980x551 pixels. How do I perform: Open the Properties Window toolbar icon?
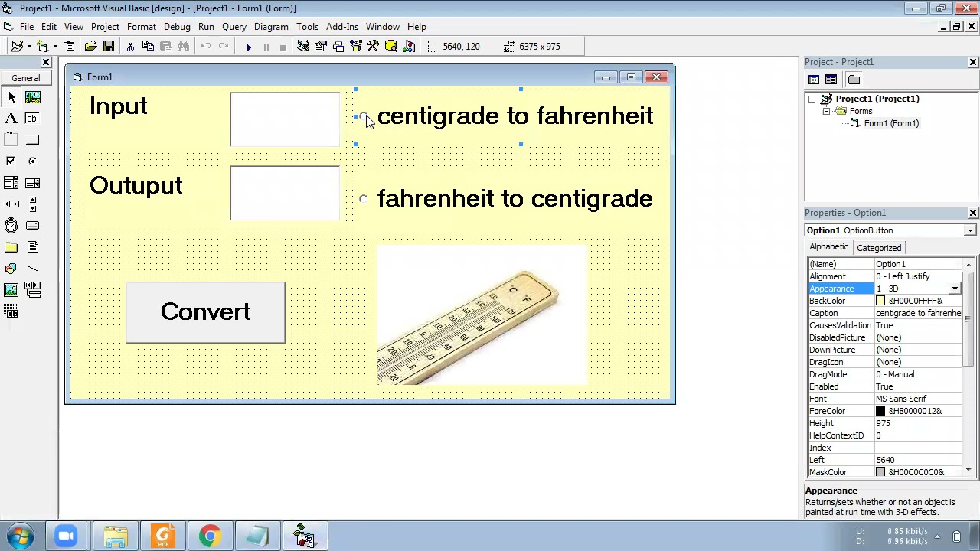320,46
